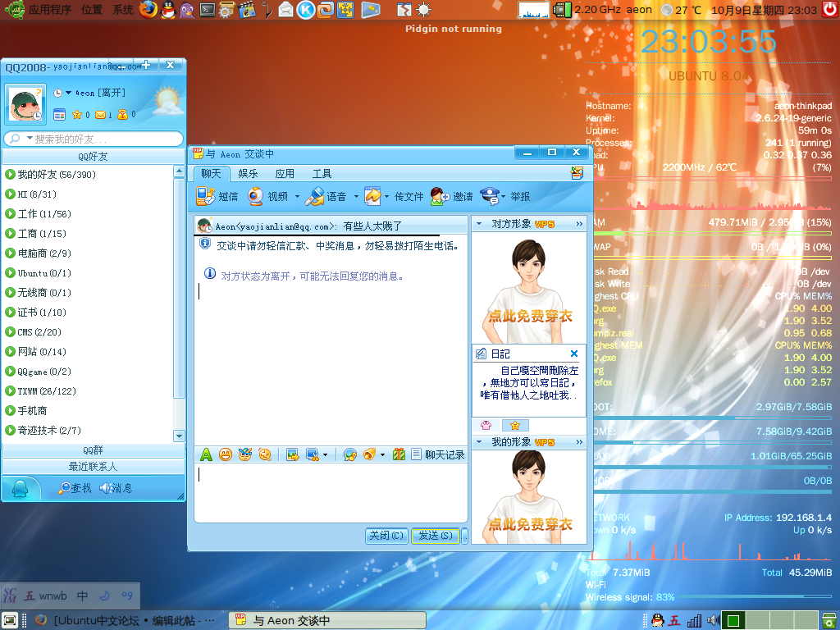Screen dimensions: 840x630
Task: Expand the 我的好友 (56/390) group
Action: (x=10, y=174)
